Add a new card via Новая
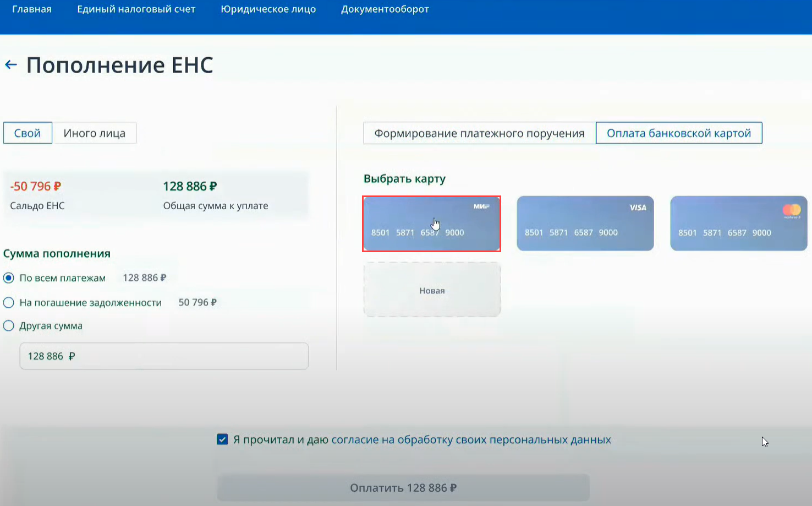Screen dimensions: 812x506 (x=432, y=290)
